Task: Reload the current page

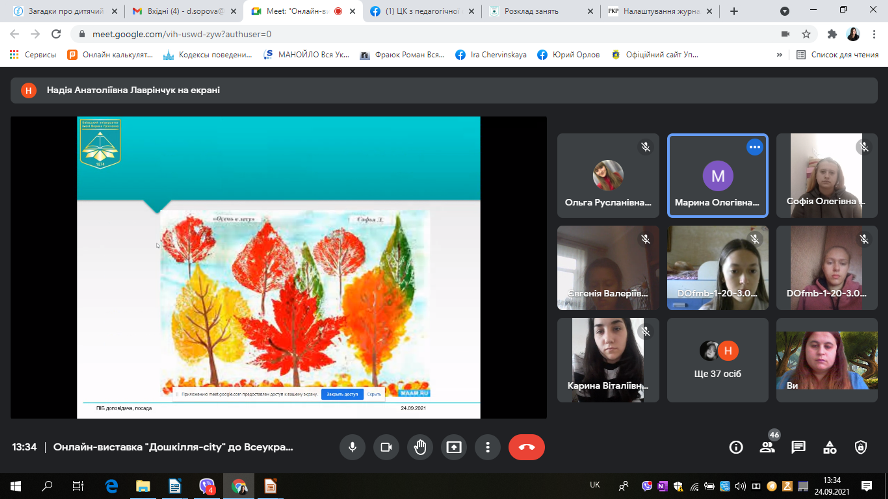Action: pyautogui.click(x=56, y=34)
